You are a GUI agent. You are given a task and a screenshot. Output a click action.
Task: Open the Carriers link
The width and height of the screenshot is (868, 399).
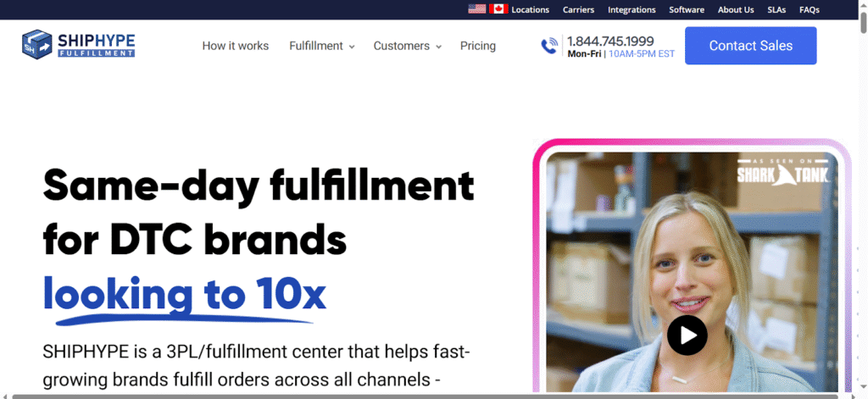[x=578, y=10]
